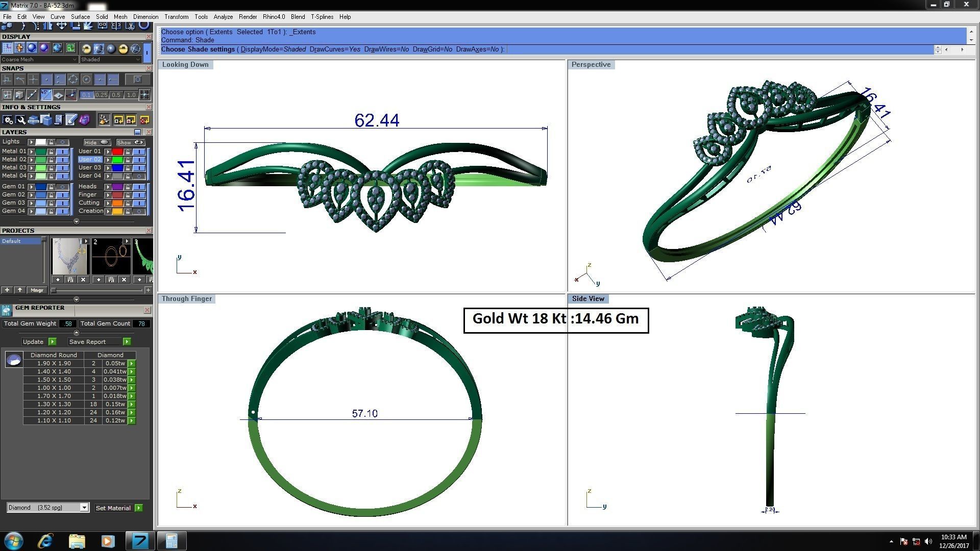Toggle visibility of Creation layer
This screenshot has height=551, width=980.
click(139, 211)
